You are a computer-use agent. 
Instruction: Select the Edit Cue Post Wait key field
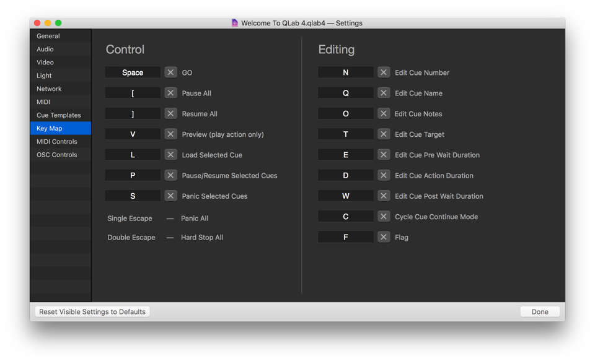click(345, 196)
